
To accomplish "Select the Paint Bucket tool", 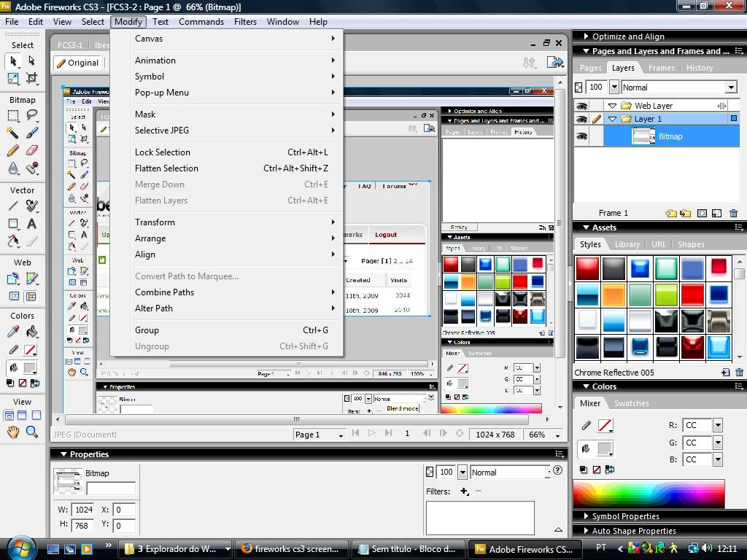I will tap(31, 332).
